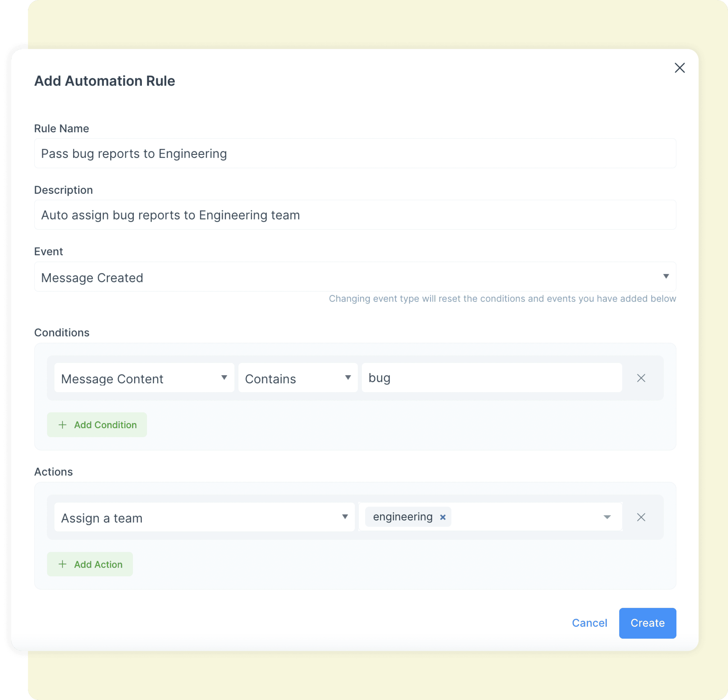Select the engineering tag in Actions
Viewport: 728px width, 700px height.
403,517
